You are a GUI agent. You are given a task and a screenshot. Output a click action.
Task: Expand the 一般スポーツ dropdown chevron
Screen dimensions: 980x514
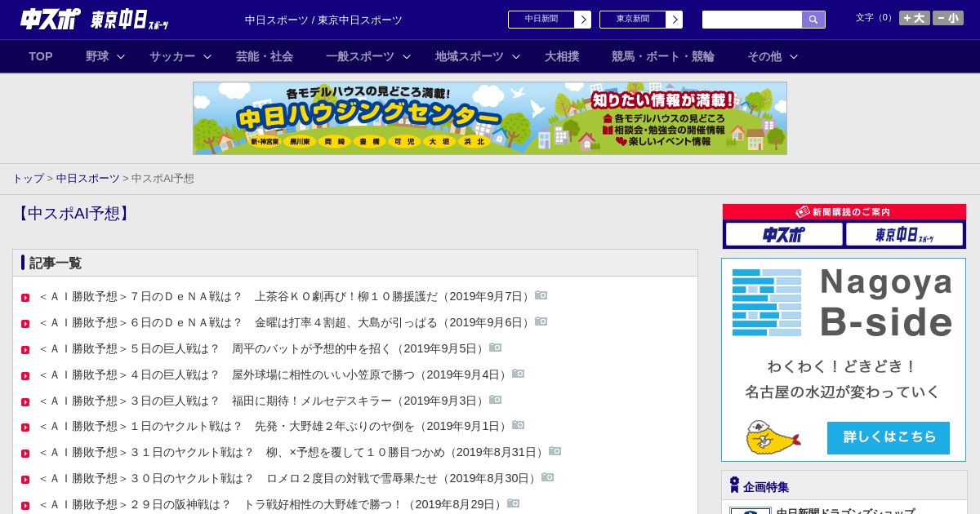407,56
